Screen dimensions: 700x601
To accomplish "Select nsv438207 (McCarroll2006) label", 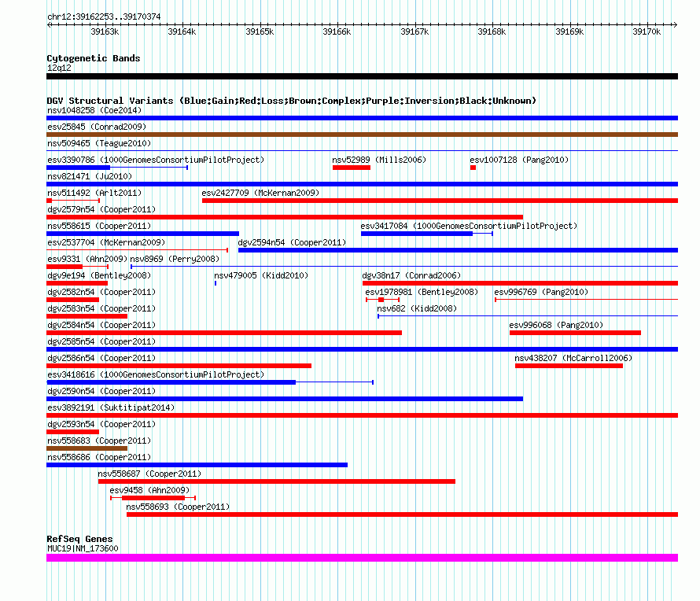I will click(x=573, y=358).
